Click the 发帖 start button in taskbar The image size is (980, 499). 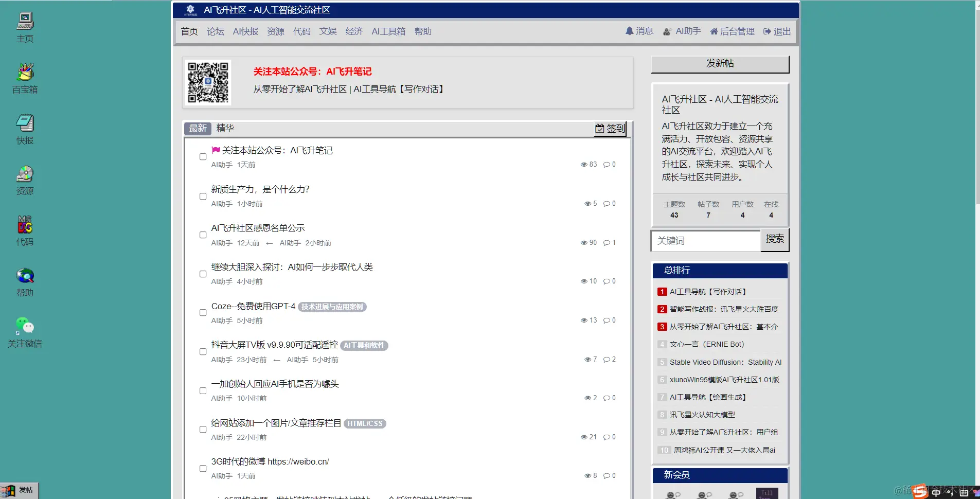pos(20,490)
